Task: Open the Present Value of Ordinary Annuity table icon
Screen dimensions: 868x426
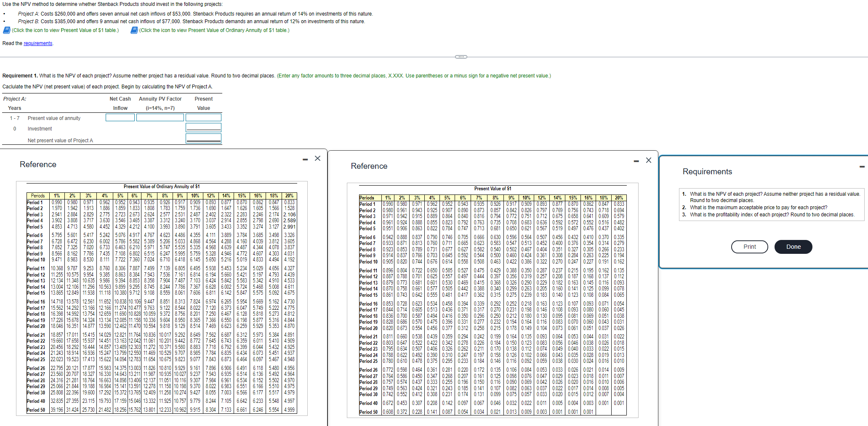Action: pyautogui.click(x=134, y=30)
